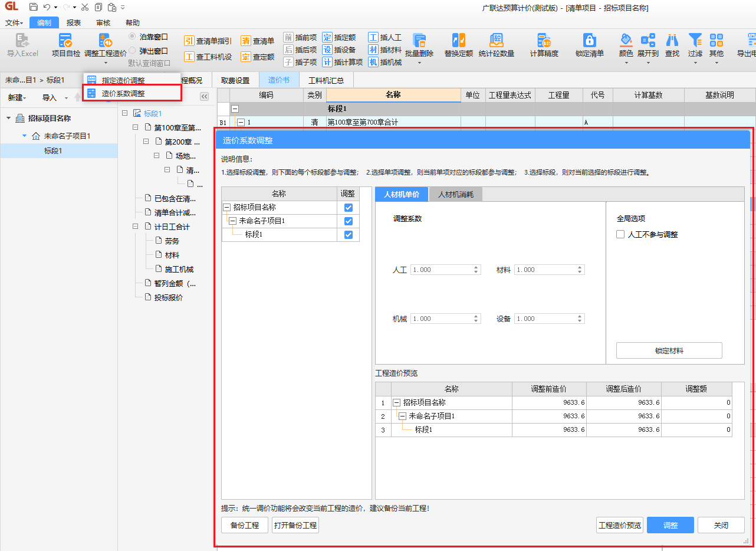Click the 插定额 icon
This screenshot has height=551, width=756.
click(x=327, y=37)
